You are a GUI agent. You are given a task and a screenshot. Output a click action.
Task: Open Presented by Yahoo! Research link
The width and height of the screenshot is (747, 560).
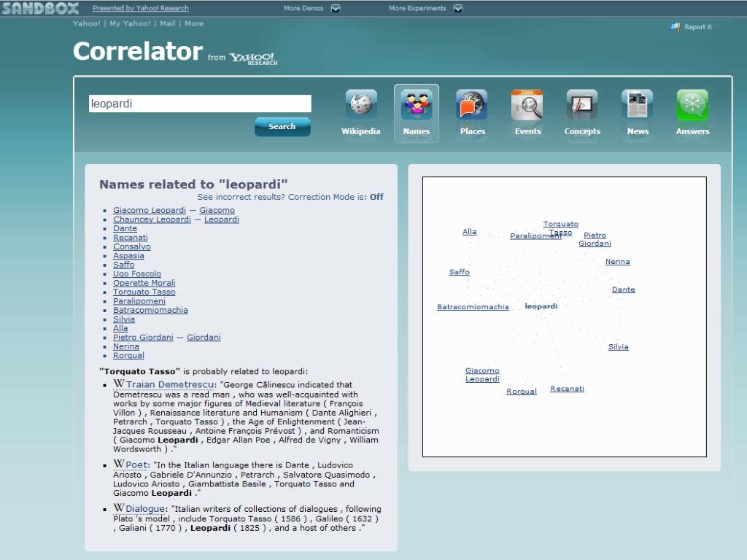pos(141,8)
